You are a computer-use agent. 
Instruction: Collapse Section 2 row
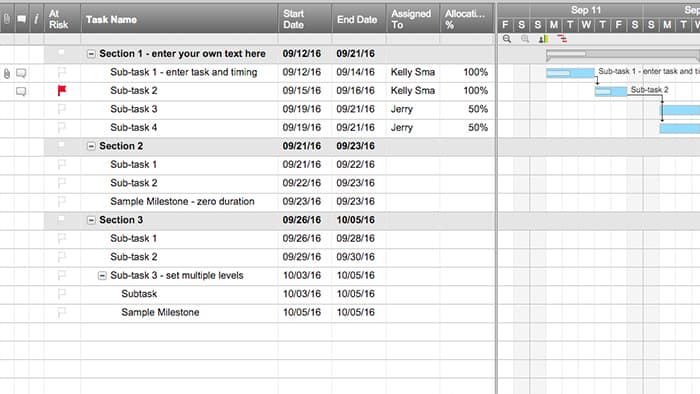[x=91, y=146]
